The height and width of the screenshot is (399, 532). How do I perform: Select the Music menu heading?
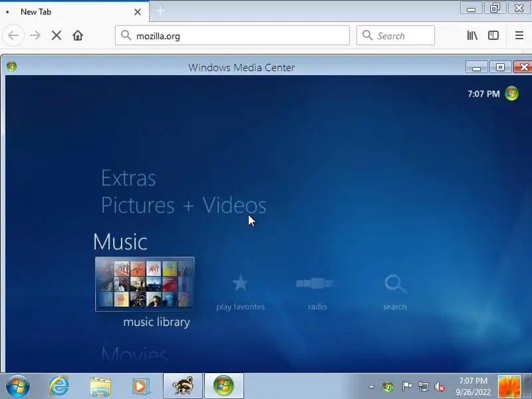pos(120,242)
